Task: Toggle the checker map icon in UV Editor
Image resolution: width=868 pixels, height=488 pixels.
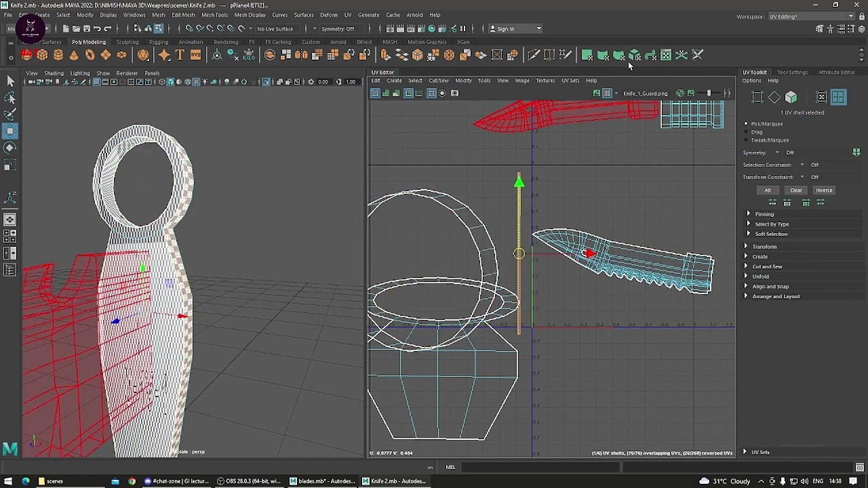Action: [607, 93]
